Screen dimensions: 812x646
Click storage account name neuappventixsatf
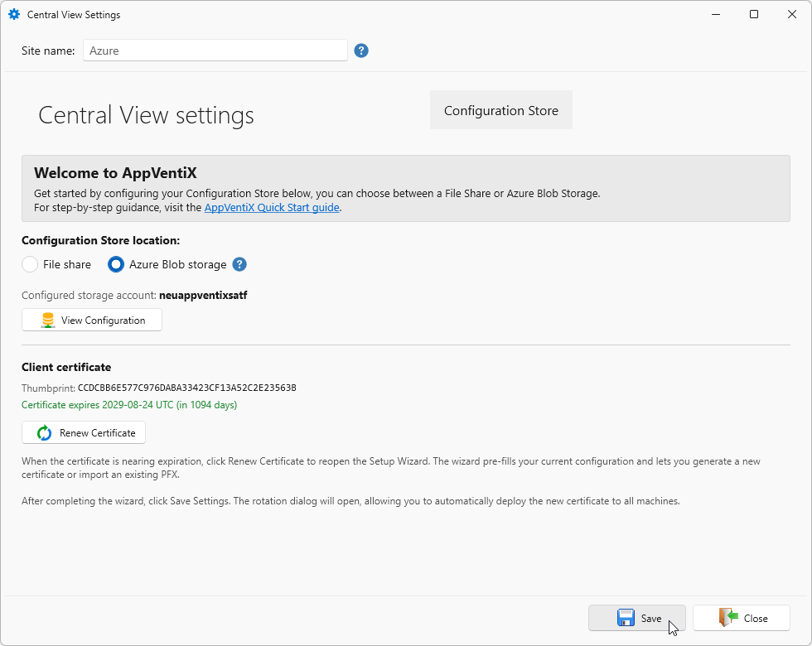203,295
